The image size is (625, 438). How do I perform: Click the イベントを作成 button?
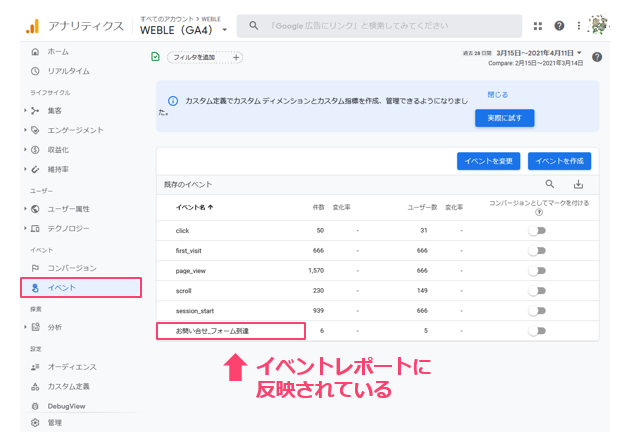(x=559, y=161)
